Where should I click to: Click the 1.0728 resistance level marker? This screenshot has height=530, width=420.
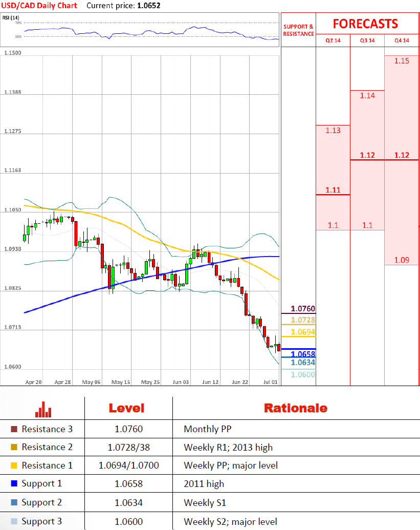[x=303, y=320]
